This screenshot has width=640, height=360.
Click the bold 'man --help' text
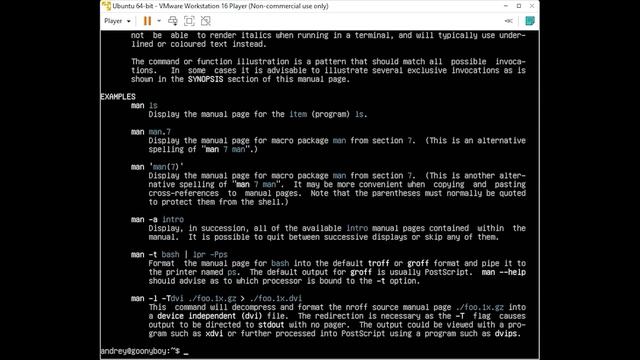(504, 272)
